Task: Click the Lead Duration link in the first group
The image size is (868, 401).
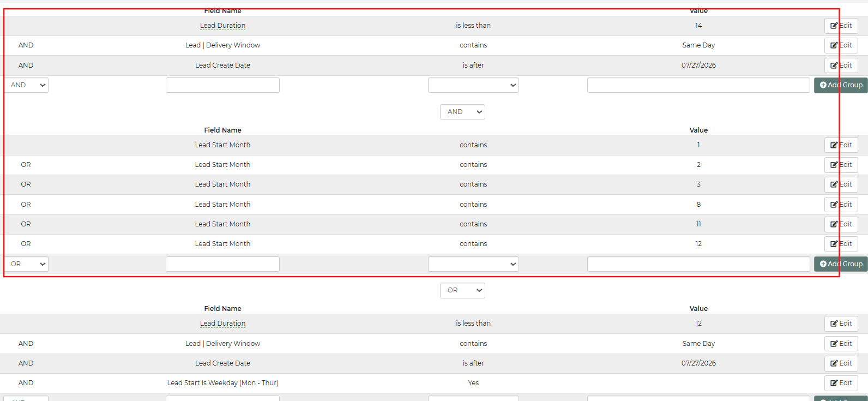Action: coord(222,26)
